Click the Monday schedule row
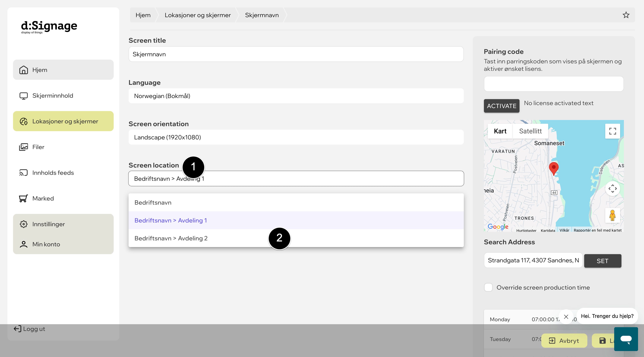 click(x=553, y=319)
